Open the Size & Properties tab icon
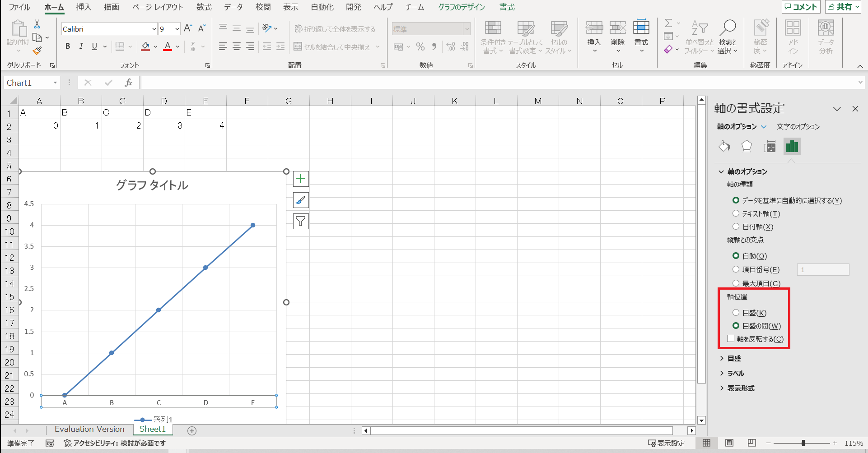 tap(770, 146)
